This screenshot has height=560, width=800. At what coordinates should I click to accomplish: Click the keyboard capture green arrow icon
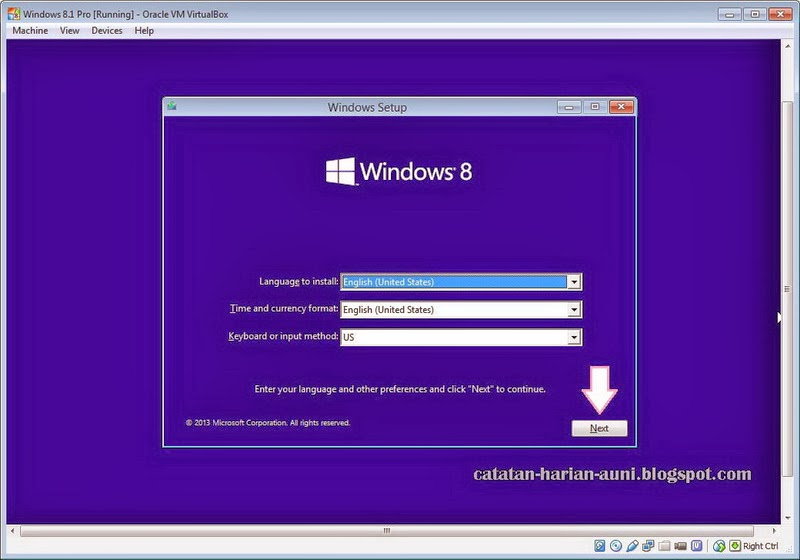coord(735,546)
